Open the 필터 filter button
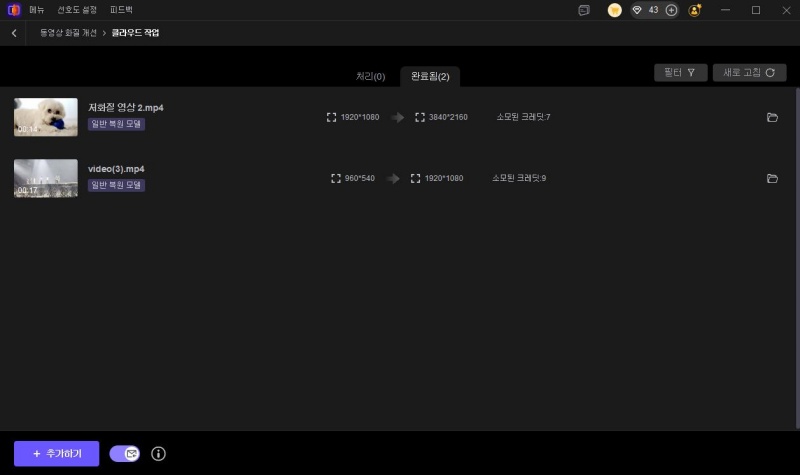The width and height of the screenshot is (800, 475). pyautogui.click(x=681, y=72)
